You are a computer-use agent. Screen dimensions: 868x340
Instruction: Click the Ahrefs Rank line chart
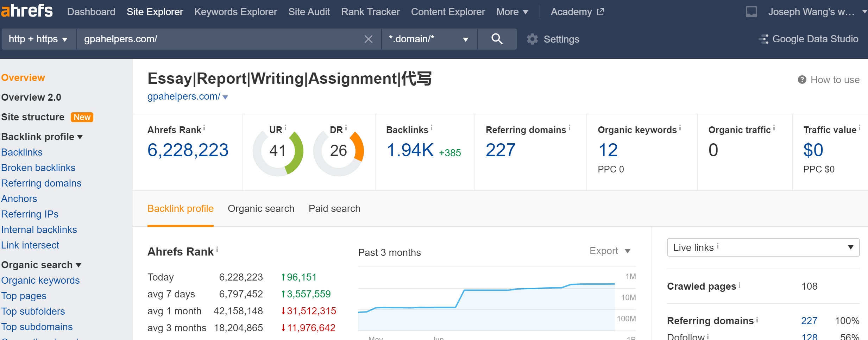486,299
